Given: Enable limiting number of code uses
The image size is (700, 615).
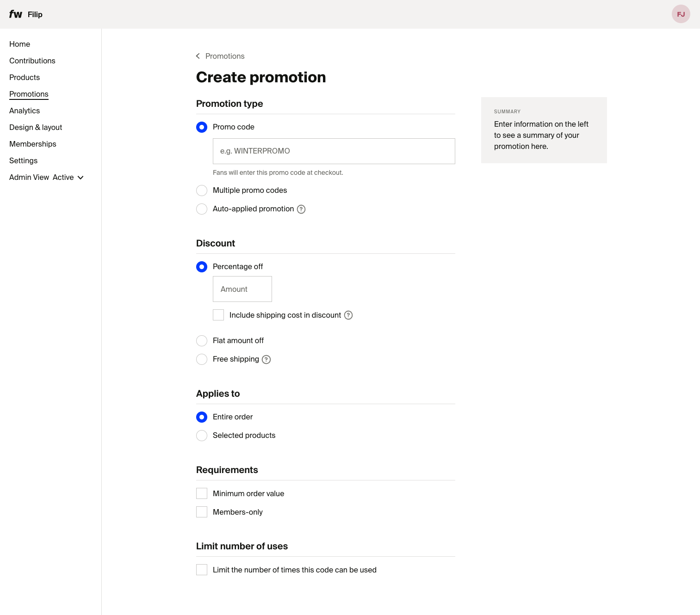Looking at the screenshot, I should [x=202, y=570].
